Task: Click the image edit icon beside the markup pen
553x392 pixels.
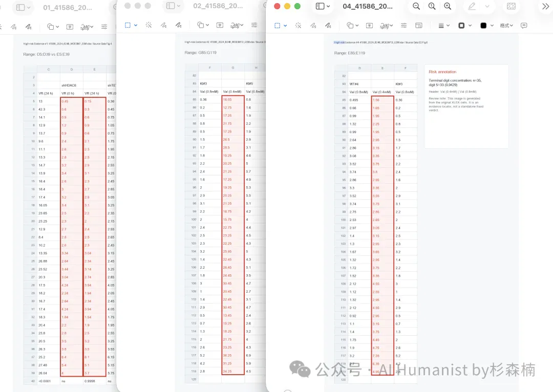Action: pyautogui.click(x=511, y=6)
